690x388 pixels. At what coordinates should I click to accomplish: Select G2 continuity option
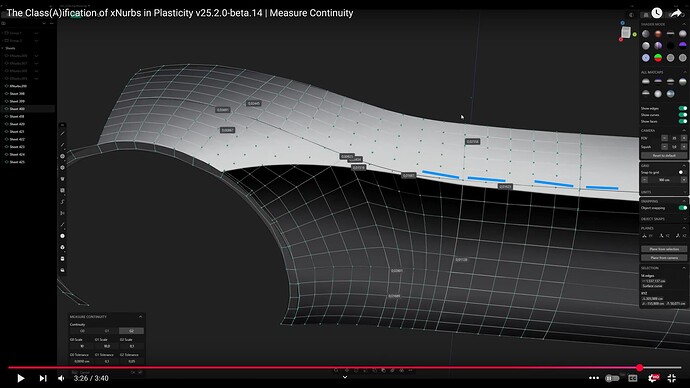(x=131, y=331)
